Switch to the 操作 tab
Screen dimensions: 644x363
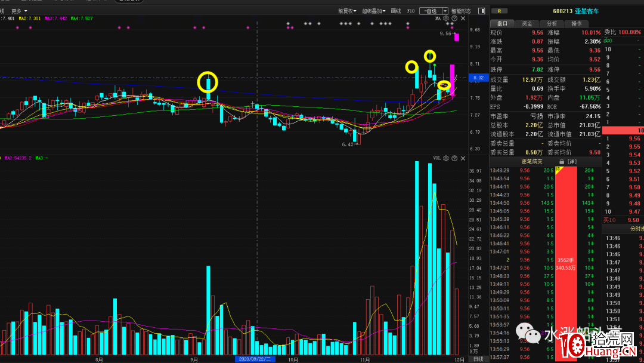click(x=577, y=23)
